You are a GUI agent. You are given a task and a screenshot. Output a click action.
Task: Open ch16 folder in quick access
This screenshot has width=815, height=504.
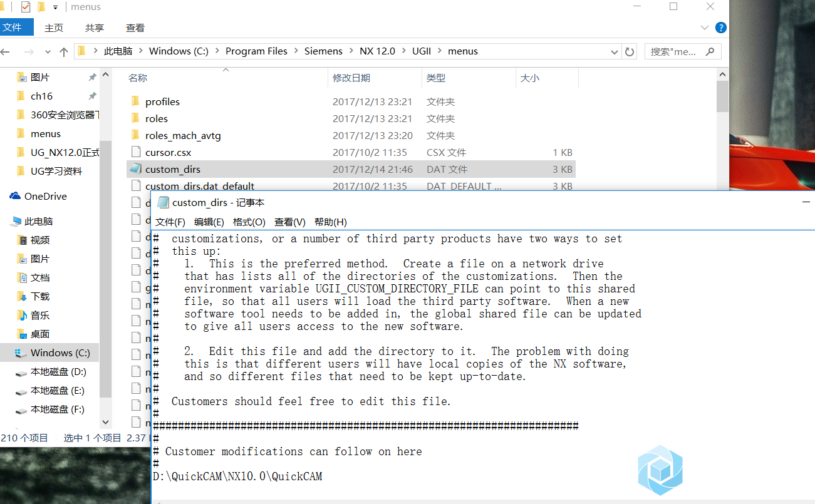click(41, 96)
